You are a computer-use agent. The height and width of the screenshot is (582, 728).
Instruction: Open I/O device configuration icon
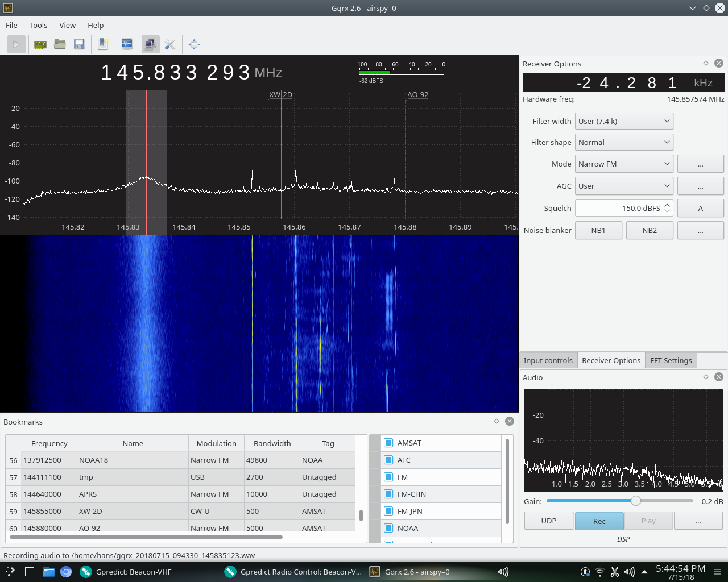click(40, 44)
